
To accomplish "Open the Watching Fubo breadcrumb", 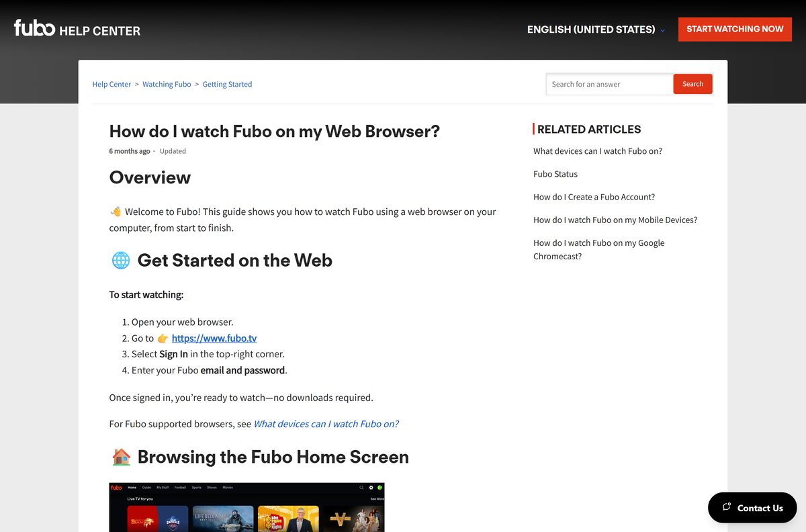I will click(x=167, y=84).
